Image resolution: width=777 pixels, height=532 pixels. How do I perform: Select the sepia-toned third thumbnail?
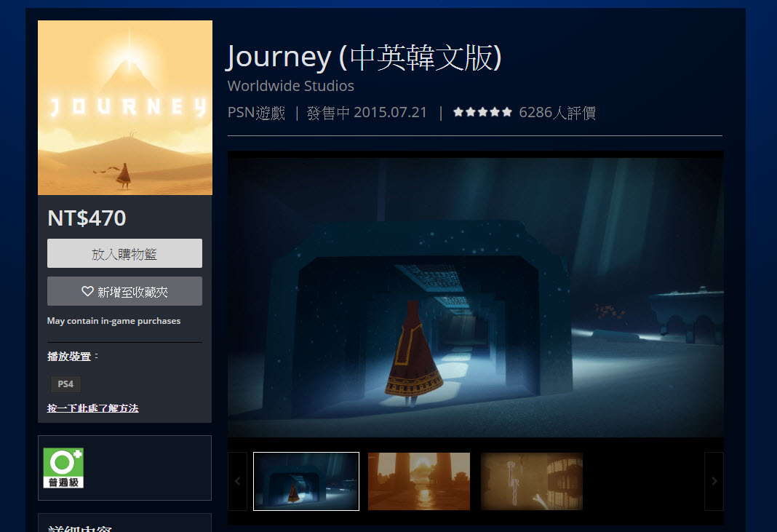click(x=532, y=481)
